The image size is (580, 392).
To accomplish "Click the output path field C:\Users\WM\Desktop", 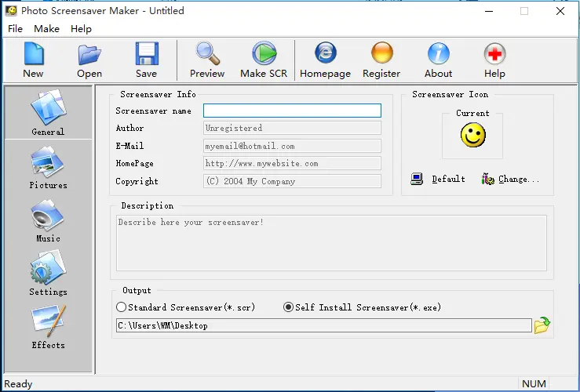I will pyautogui.click(x=324, y=325).
